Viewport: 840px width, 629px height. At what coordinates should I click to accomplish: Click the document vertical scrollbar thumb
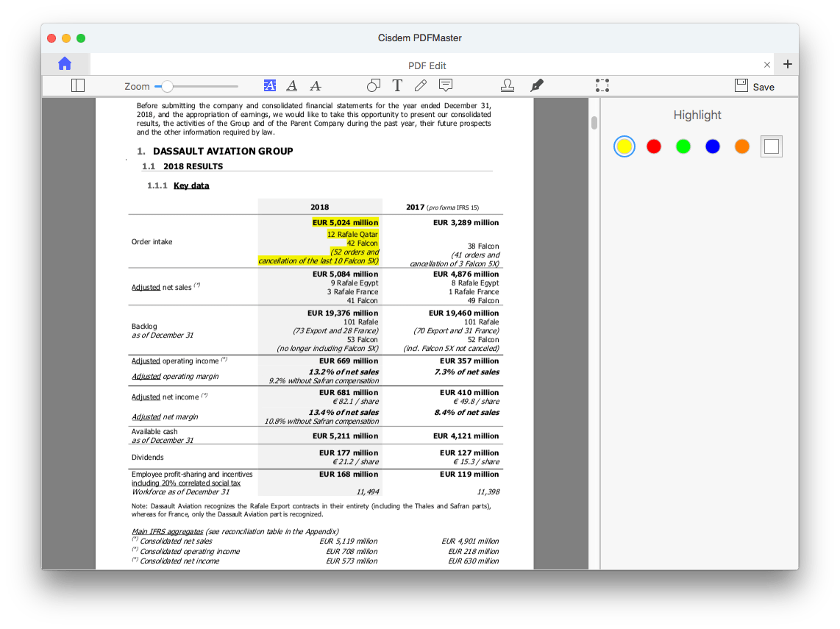[594, 123]
